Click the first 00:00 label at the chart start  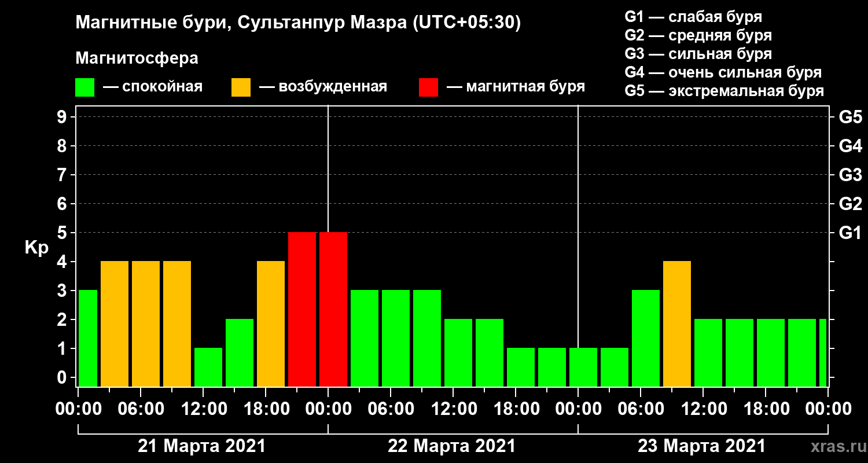(78, 409)
